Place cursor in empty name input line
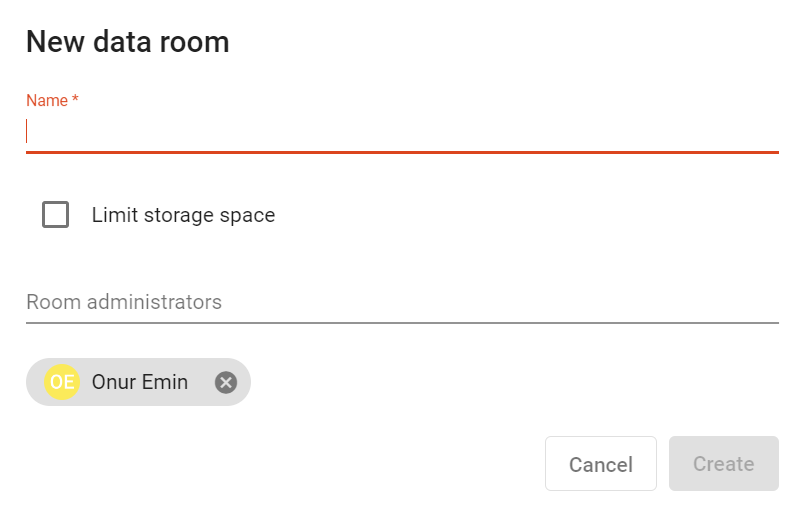The width and height of the screenshot is (805, 514). point(402,131)
